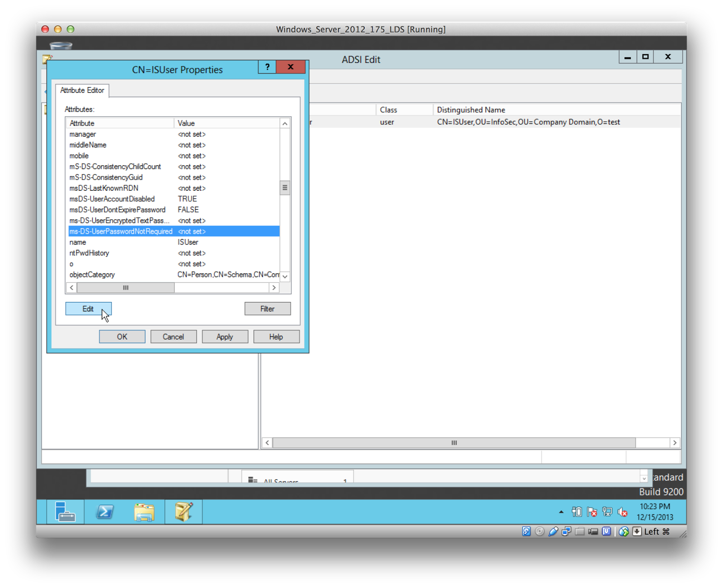Open the Filter button options
Screen dimensions: 723x588
[x=268, y=309]
